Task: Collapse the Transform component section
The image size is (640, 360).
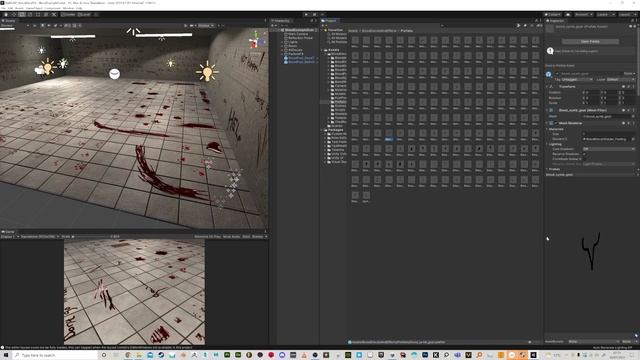Action: click(x=547, y=87)
